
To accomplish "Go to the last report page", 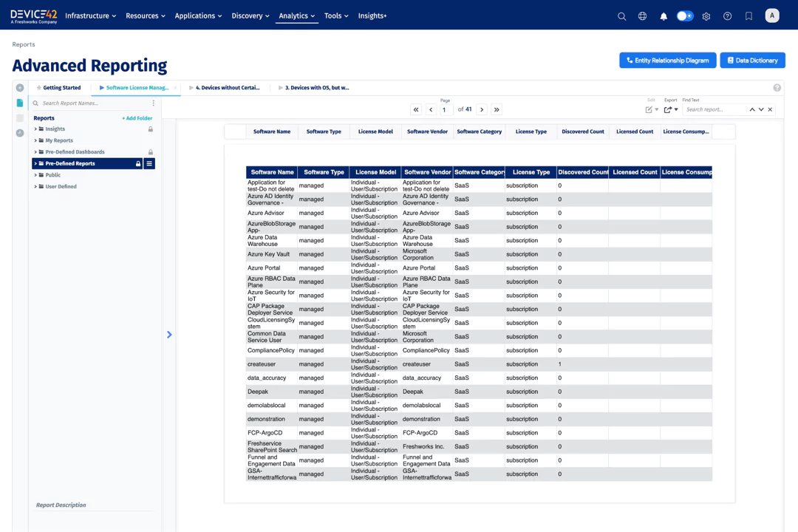I will [497, 109].
